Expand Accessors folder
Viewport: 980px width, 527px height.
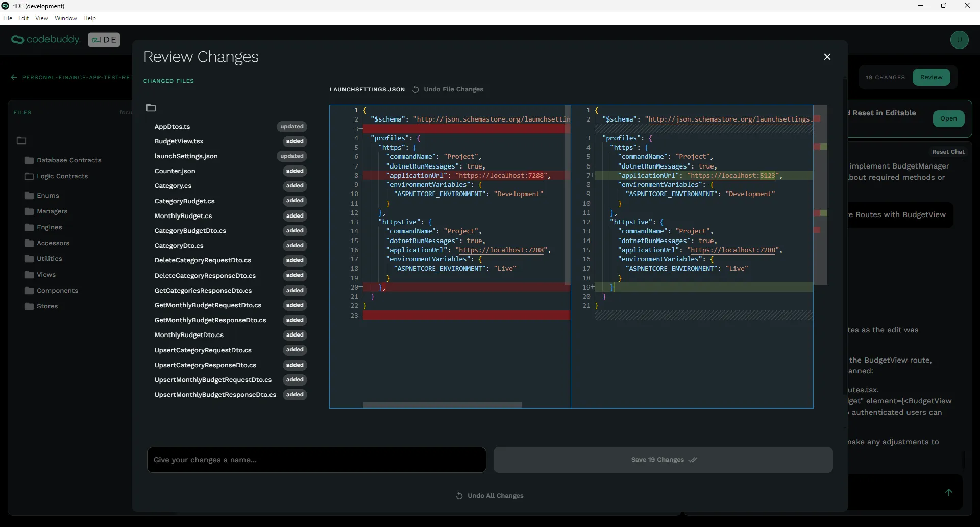pos(47,243)
